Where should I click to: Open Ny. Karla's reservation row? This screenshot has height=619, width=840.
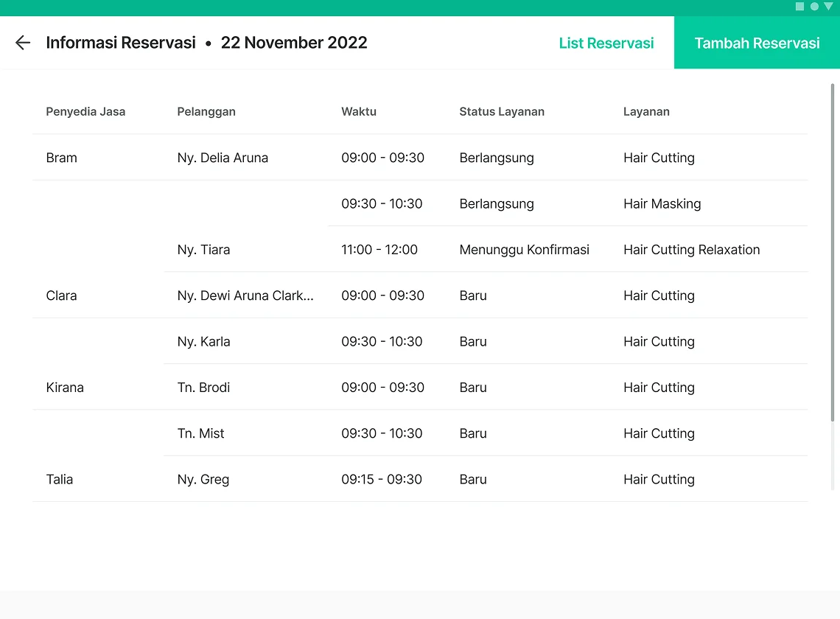(x=486, y=341)
